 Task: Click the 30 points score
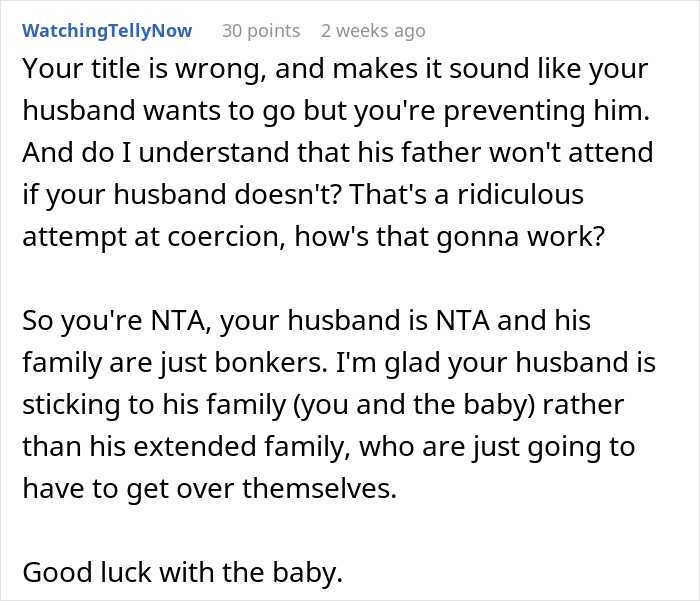[x=260, y=31]
